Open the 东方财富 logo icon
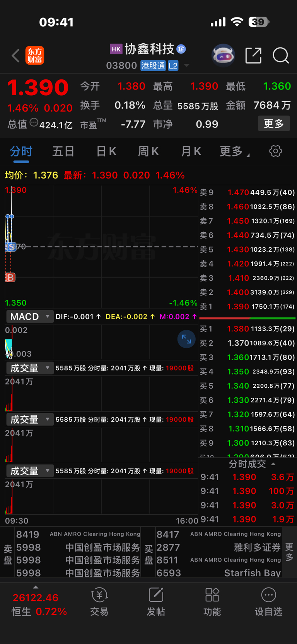 pos(35,56)
